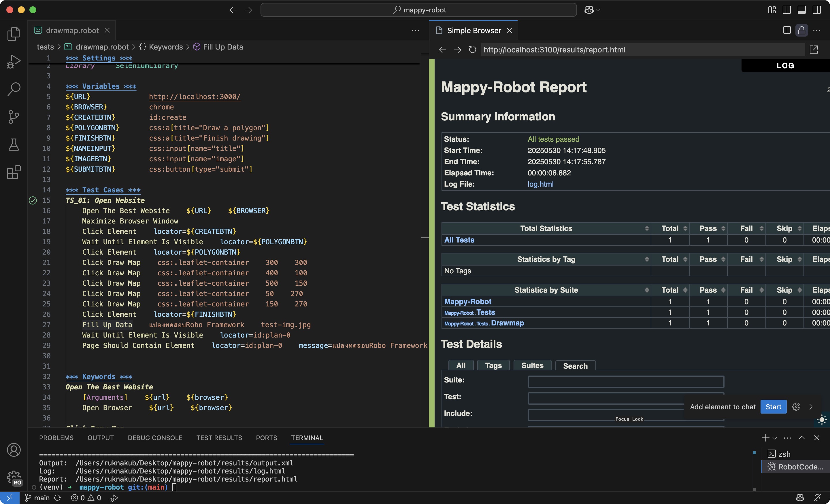Create a new terminal with plus icon

(x=765, y=438)
